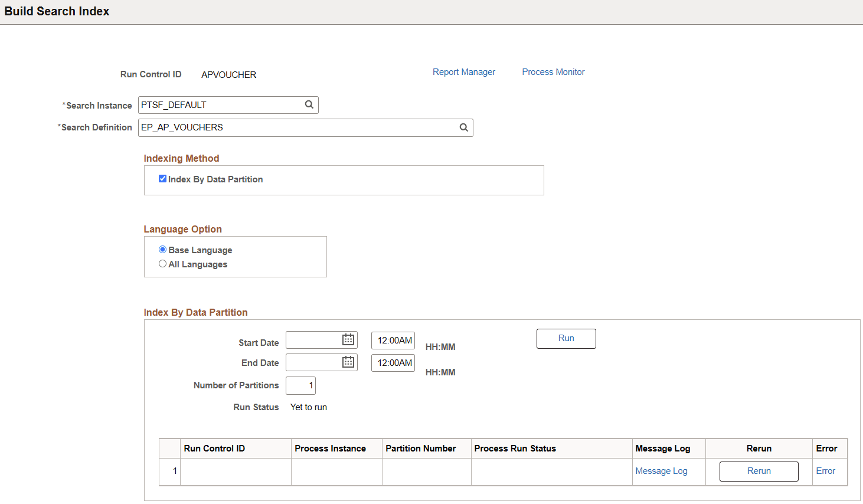Click the Start Date time field showing 12:00AM
Viewport: 863px width, 504px height.
point(393,340)
